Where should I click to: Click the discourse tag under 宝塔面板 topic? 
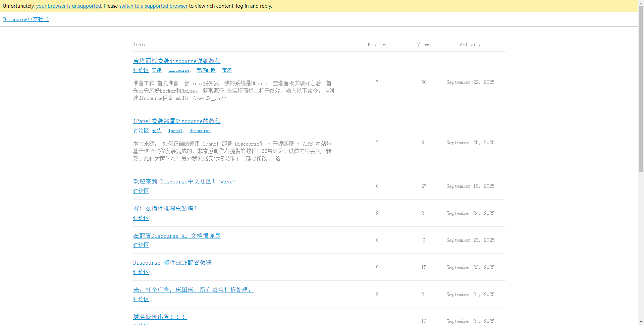tap(179, 70)
